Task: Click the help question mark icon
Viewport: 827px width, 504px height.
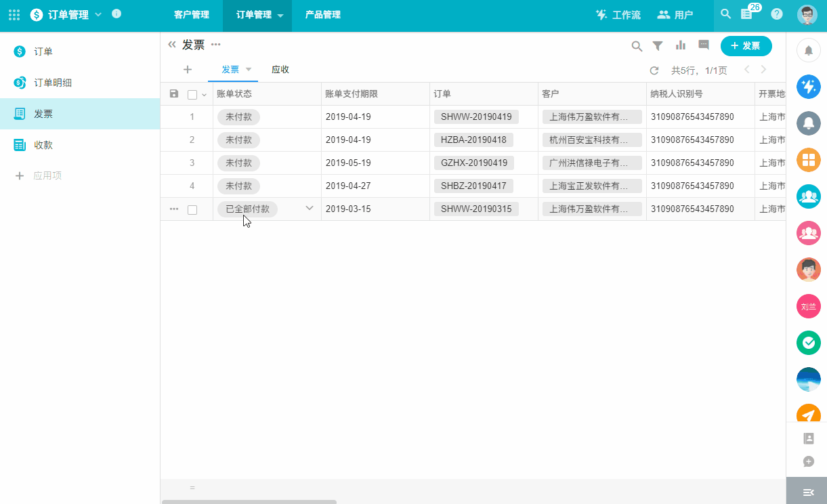Action: (x=776, y=14)
